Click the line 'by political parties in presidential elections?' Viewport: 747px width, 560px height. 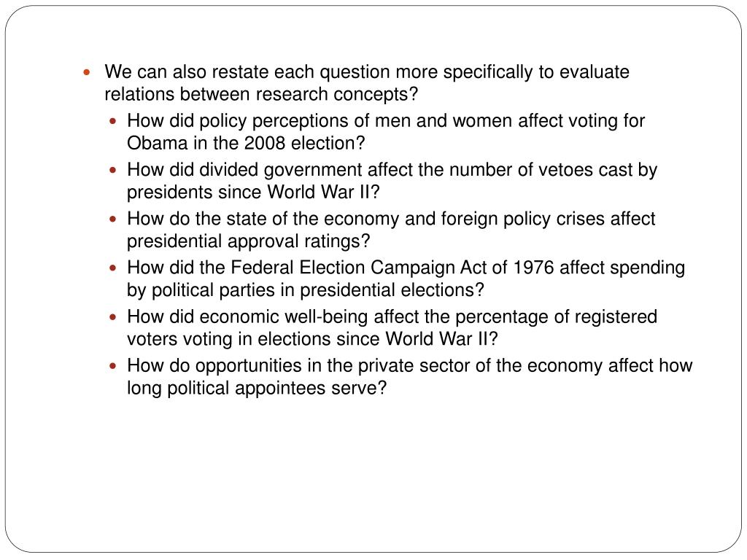(x=306, y=290)
